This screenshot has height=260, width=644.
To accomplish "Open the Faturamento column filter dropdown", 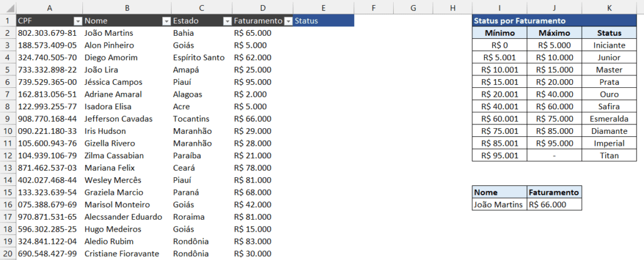I will click(x=288, y=21).
